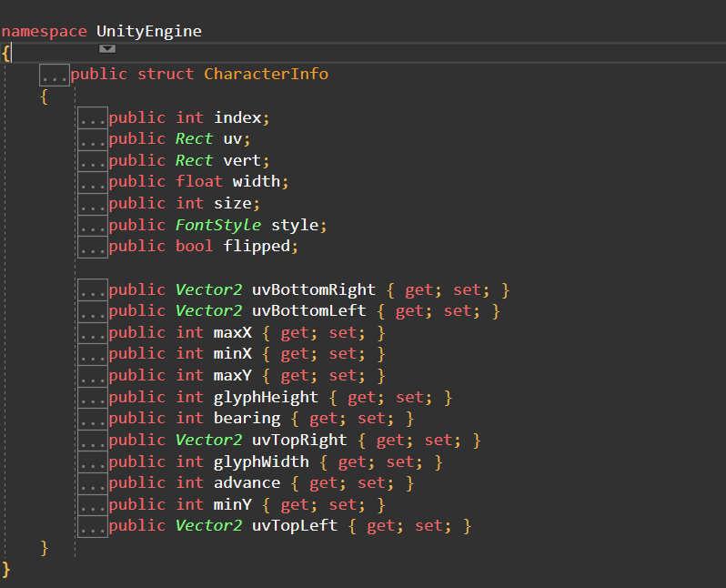The width and height of the screenshot is (726, 588).
Task: Expand collapsed region before advance property
Action: pyautogui.click(x=93, y=482)
